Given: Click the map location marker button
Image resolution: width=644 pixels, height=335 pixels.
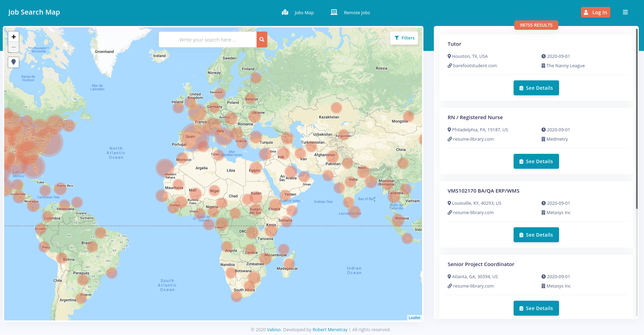Looking at the screenshot, I should point(14,62).
